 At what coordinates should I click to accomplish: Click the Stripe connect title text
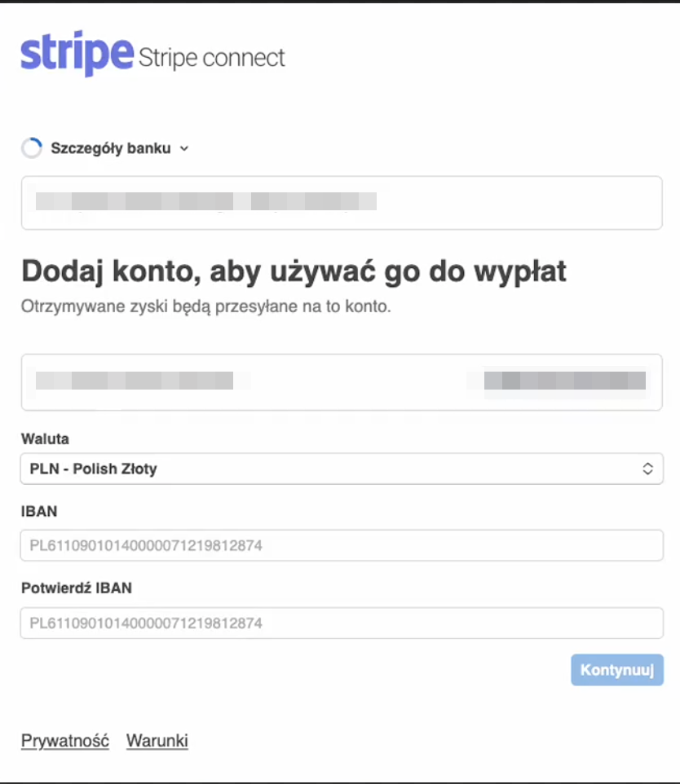pos(211,58)
